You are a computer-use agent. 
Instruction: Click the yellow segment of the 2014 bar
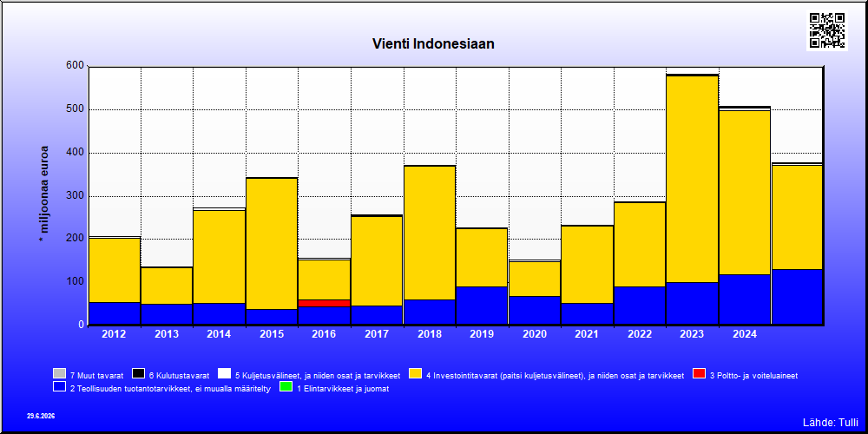[220, 257]
